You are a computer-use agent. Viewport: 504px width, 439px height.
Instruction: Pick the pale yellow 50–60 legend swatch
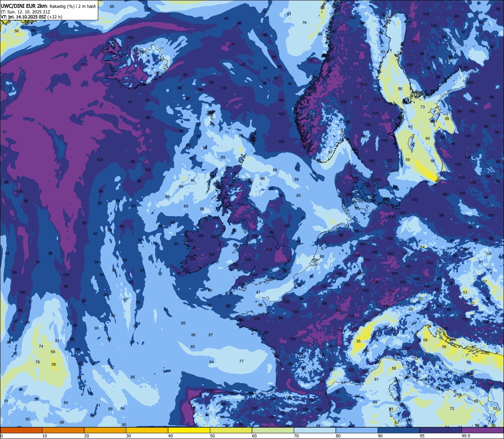[231, 430]
